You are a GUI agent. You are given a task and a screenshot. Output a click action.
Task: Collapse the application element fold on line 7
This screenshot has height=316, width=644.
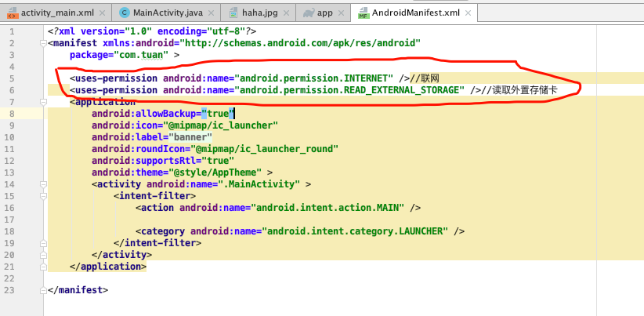(43, 102)
